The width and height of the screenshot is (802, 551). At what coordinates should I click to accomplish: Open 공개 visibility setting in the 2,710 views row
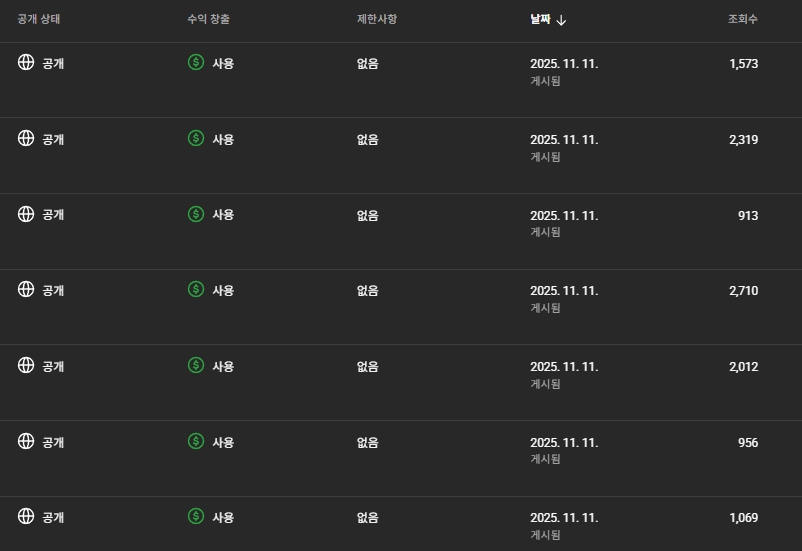point(53,290)
